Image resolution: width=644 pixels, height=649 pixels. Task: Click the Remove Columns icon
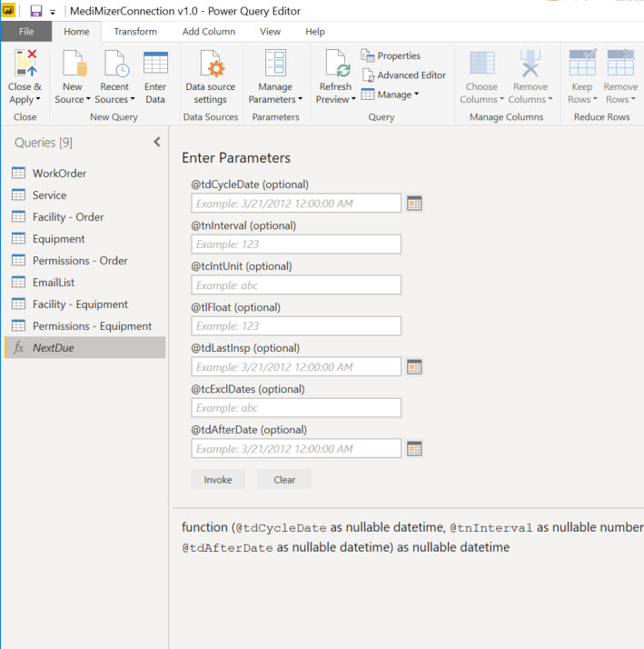pos(530,63)
